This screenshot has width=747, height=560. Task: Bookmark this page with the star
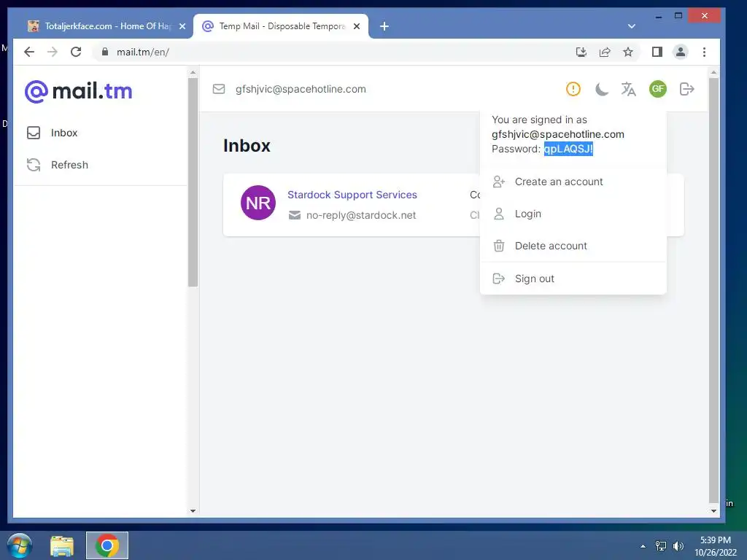tap(628, 52)
